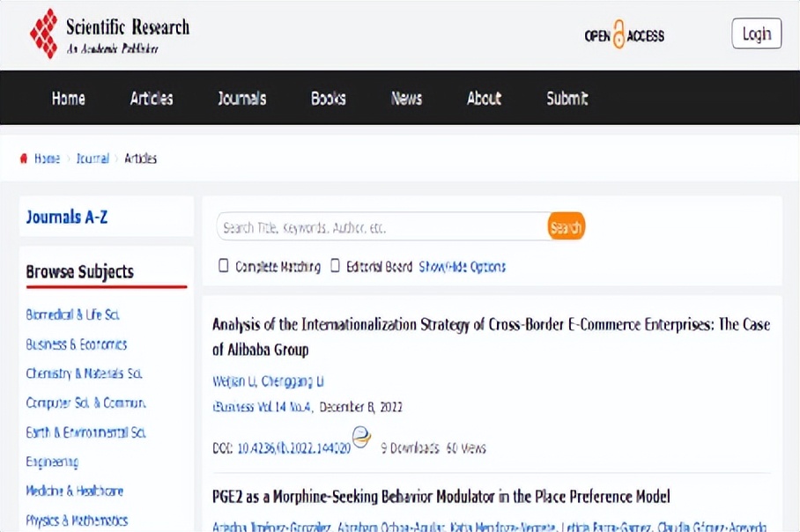
Task: Go to Journal breadcrumb link
Action: tap(93, 159)
